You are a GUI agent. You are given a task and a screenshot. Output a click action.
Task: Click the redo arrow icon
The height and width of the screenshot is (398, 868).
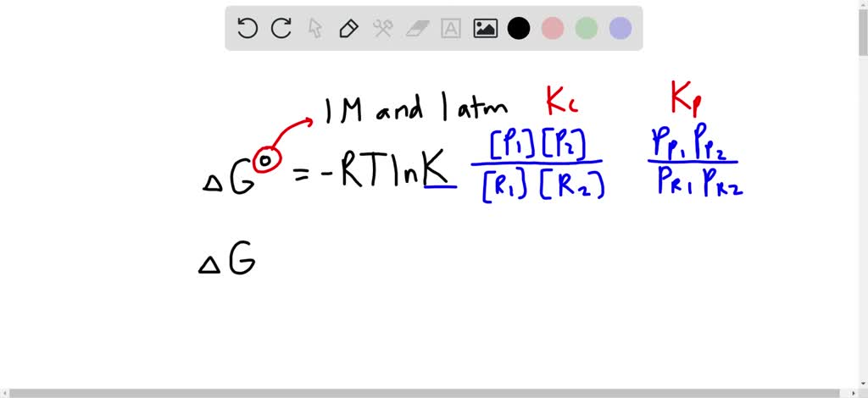[x=281, y=28]
